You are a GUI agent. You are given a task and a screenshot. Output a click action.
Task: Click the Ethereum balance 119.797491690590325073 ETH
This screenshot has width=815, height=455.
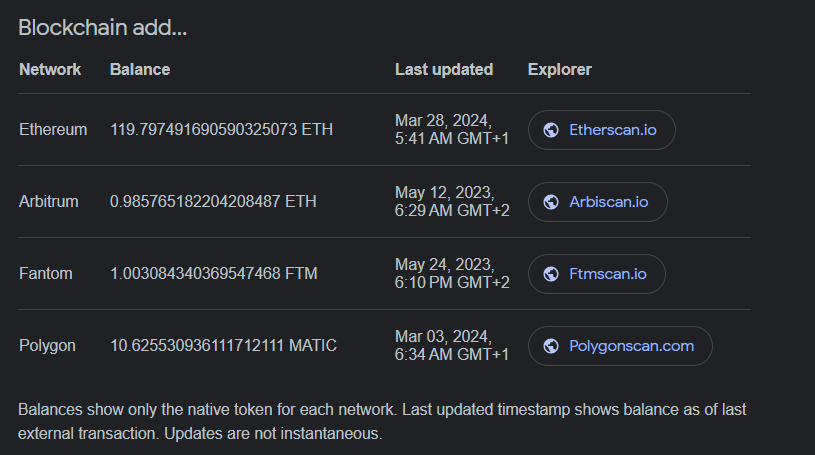click(x=221, y=129)
